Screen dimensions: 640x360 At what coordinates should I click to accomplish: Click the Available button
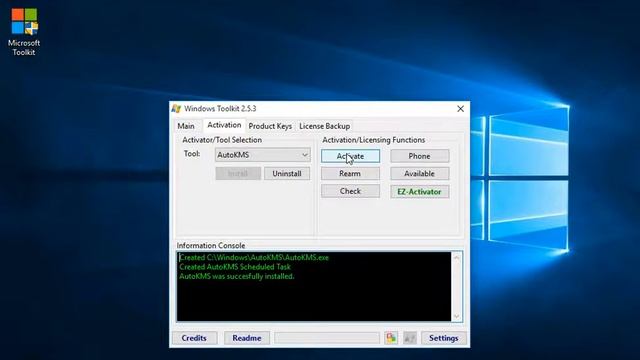(420, 173)
